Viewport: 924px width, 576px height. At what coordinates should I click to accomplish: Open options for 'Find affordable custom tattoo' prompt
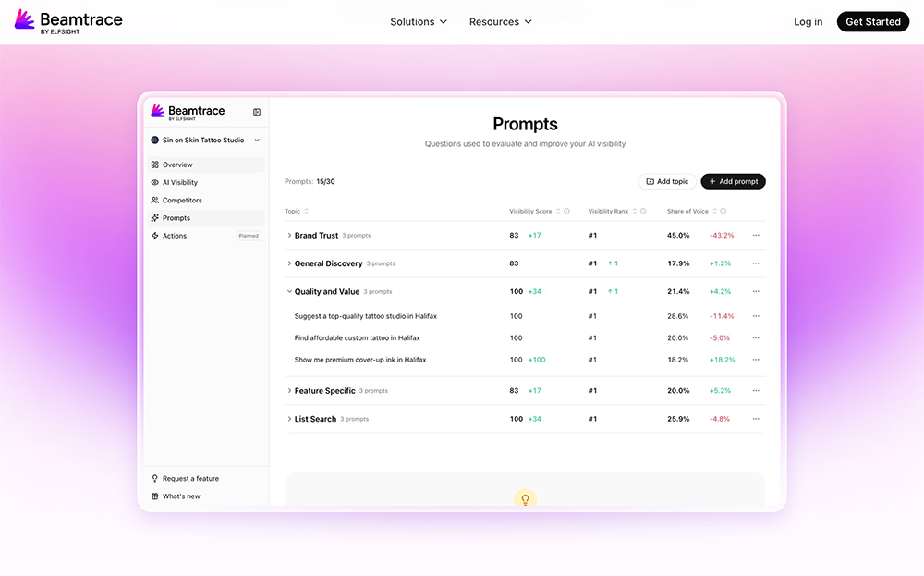[x=756, y=338]
